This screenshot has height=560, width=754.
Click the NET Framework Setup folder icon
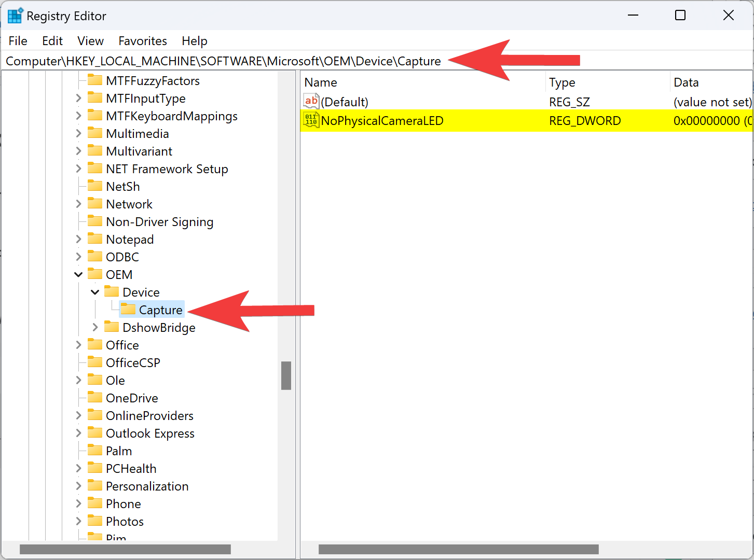pyautogui.click(x=95, y=168)
